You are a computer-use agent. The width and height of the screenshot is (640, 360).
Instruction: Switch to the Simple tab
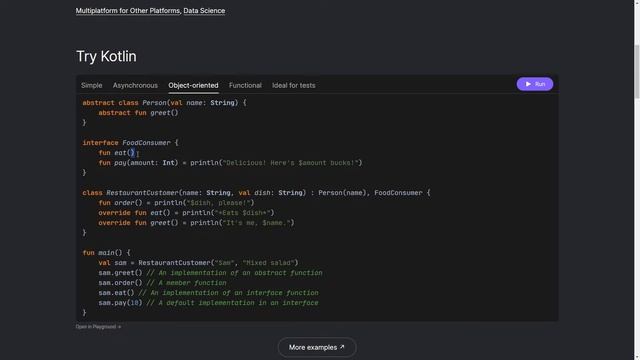point(91,85)
